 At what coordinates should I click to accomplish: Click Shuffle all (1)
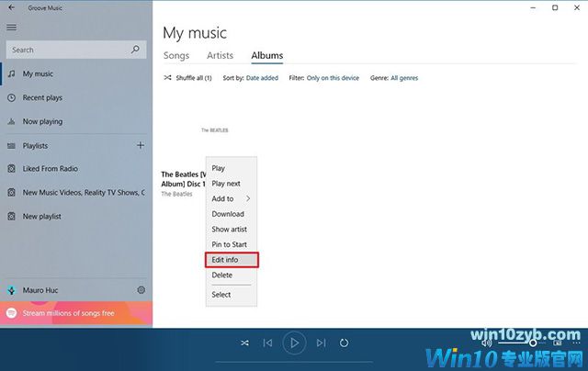[187, 78]
